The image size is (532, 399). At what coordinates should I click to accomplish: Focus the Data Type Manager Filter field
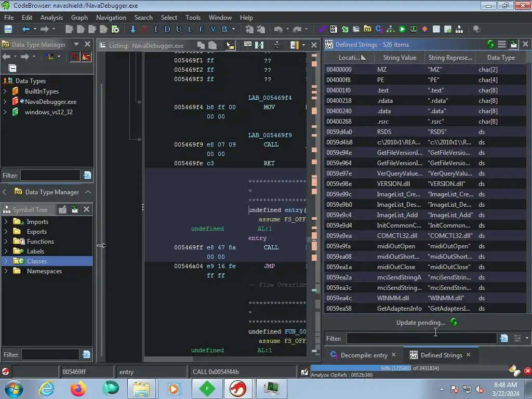click(x=50, y=176)
